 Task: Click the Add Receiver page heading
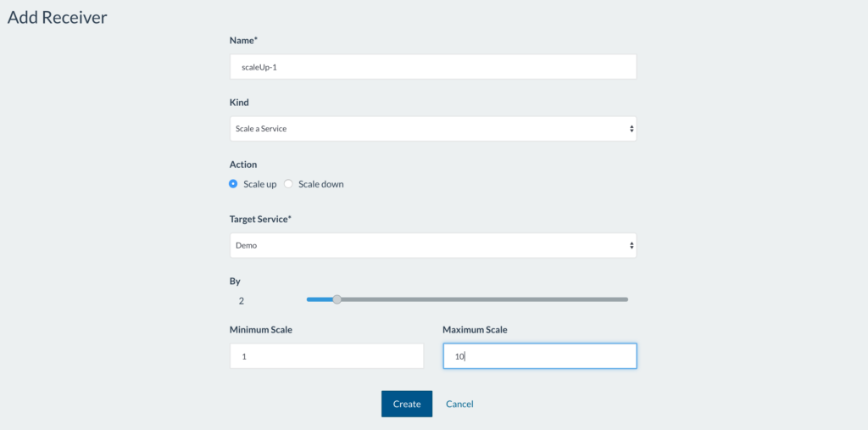pyautogui.click(x=58, y=17)
